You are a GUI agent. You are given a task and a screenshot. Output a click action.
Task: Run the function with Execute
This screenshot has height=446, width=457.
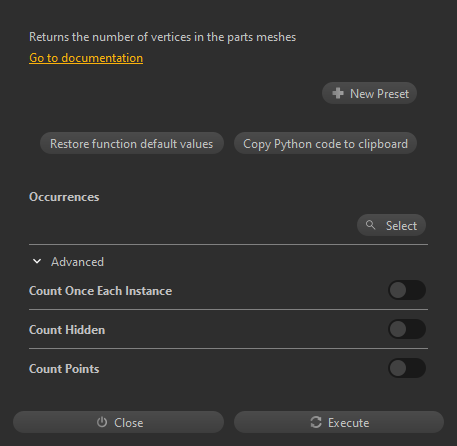click(x=339, y=422)
